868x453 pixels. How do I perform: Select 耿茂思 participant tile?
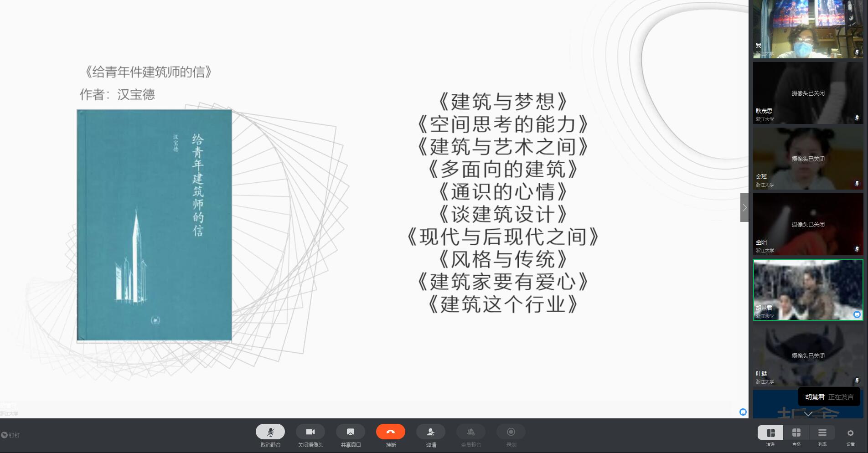(808, 93)
